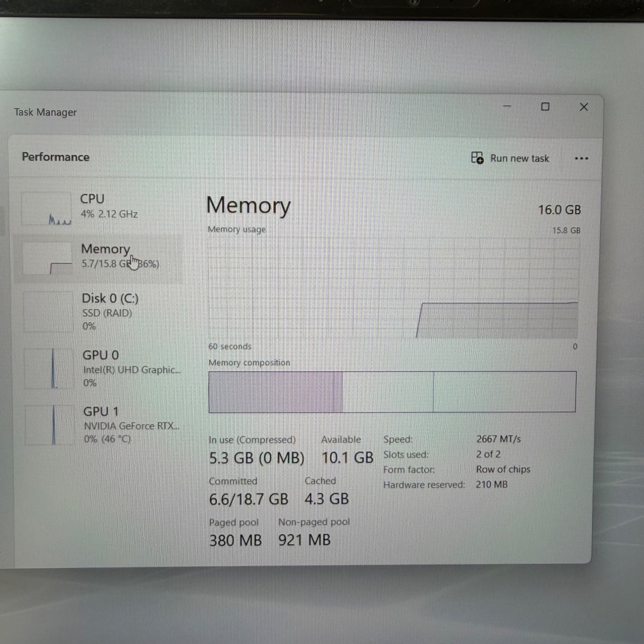Select the GPU 1 usage graph icon

49,424
